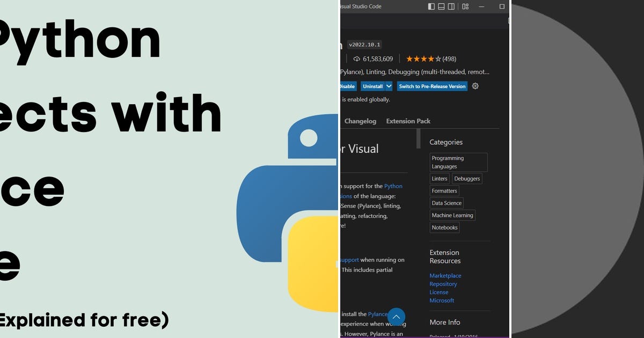Open the extension Manage gear icon
Screen dimensions: 644x338
coord(475,86)
